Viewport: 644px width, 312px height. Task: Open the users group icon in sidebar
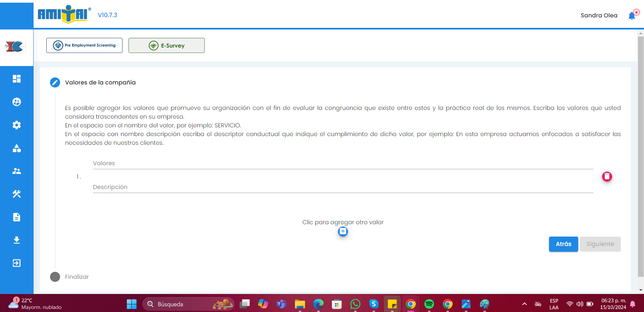tap(16, 171)
